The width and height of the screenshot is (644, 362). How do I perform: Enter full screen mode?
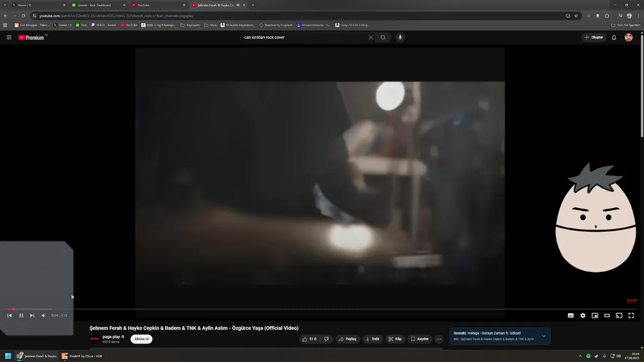631,315
